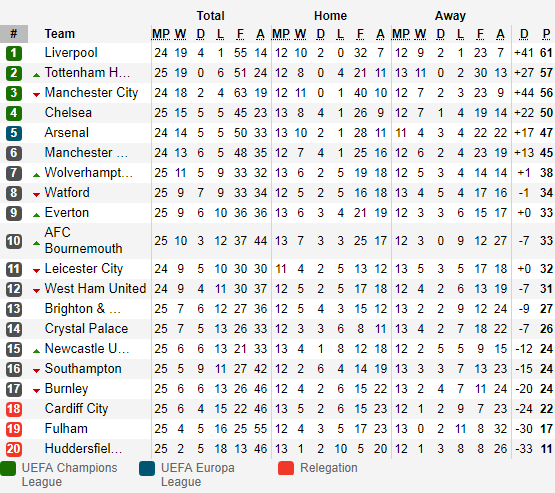555x493 pixels.
Task: Click the Total section heading
Action: 211,16
